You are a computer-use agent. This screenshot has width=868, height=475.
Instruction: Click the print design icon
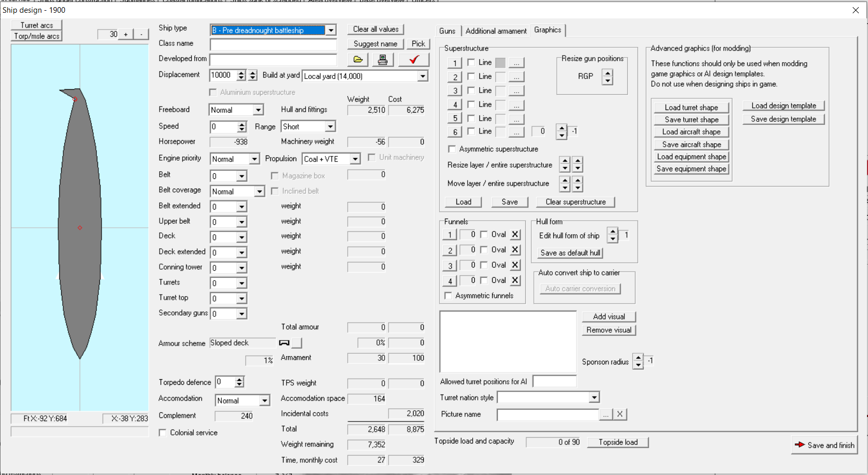(382, 60)
